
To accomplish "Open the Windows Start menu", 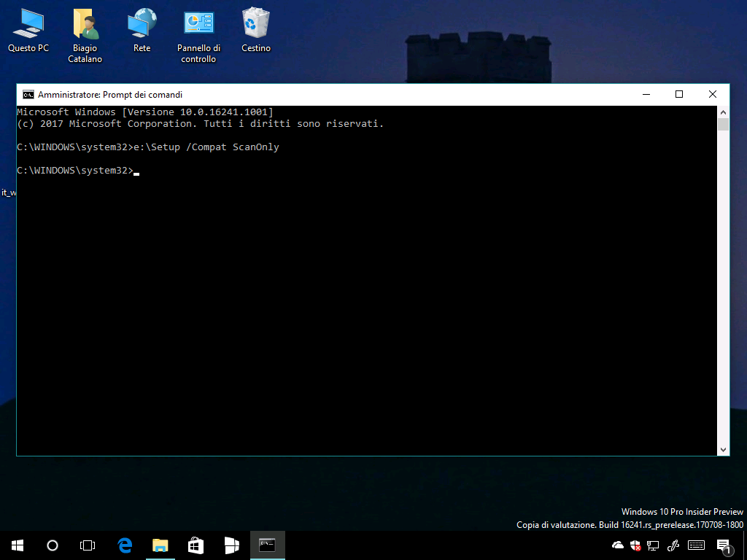I will pyautogui.click(x=18, y=545).
